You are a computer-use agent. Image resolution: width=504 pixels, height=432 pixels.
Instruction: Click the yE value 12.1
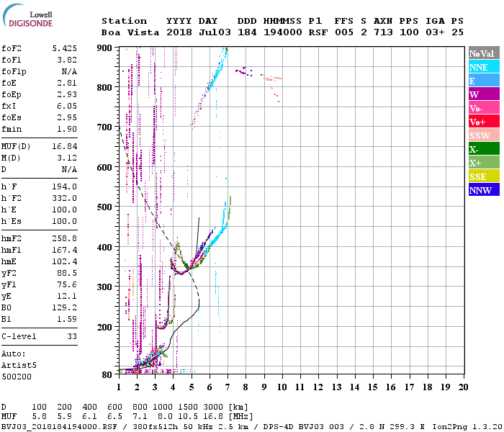pyautogui.click(x=67, y=297)
